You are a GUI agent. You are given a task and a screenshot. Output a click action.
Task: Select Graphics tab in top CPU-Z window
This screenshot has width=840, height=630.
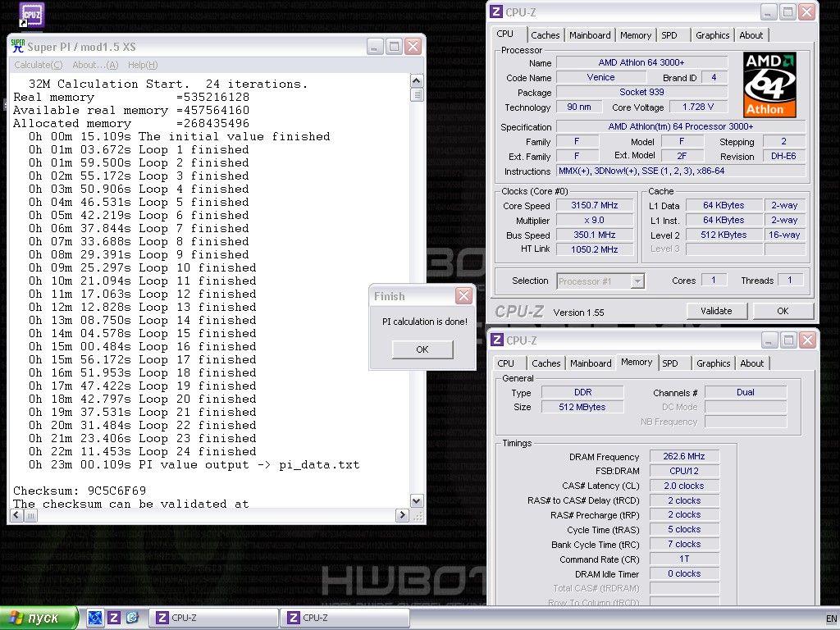(713, 35)
